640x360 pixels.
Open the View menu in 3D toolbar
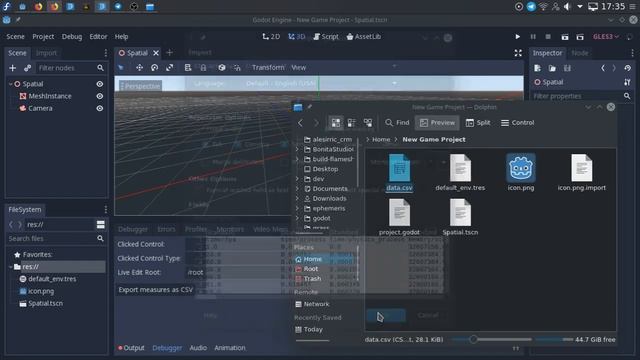point(298,68)
